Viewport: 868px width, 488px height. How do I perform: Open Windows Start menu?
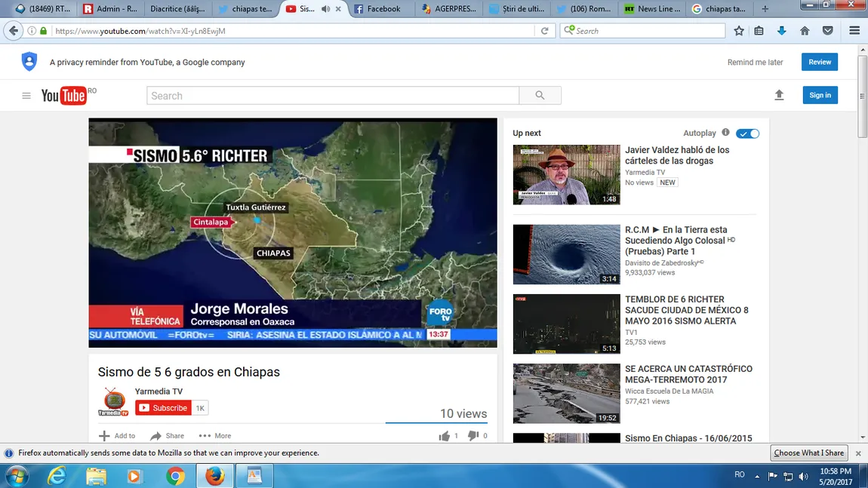[x=17, y=476]
